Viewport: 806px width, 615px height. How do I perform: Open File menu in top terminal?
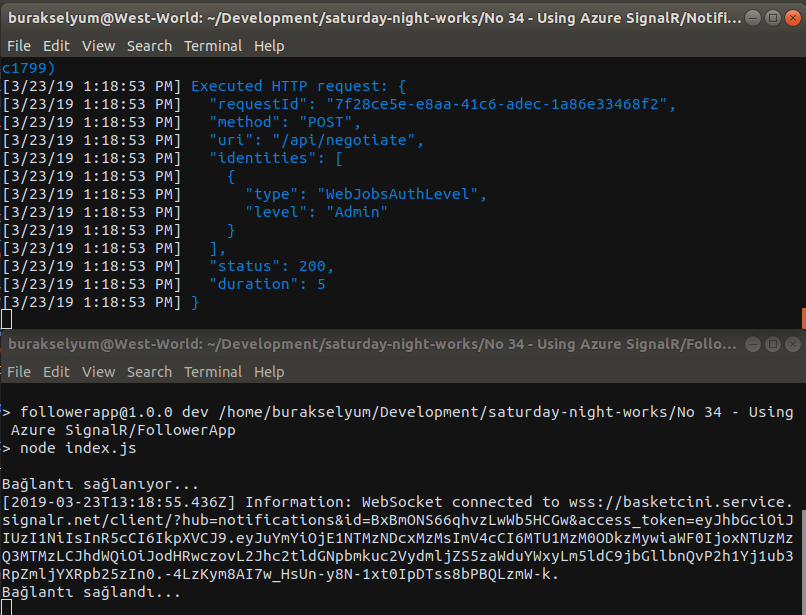pyautogui.click(x=19, y=46)
